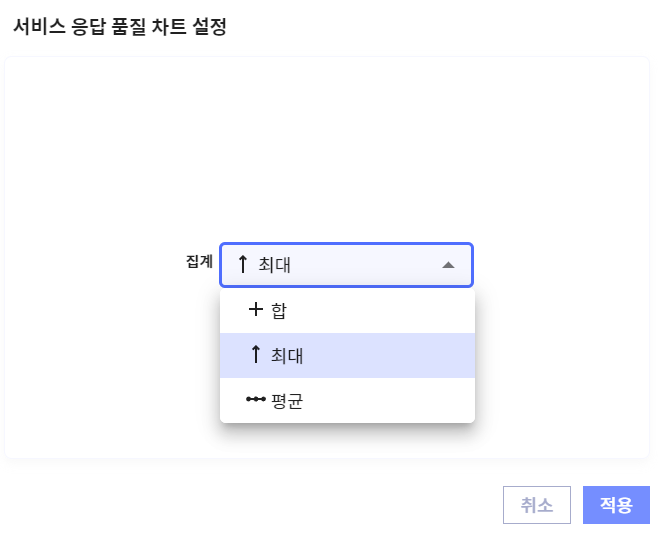Pick the 평균 aggregation option
The image size is (658, 539).
pos(347,400)
